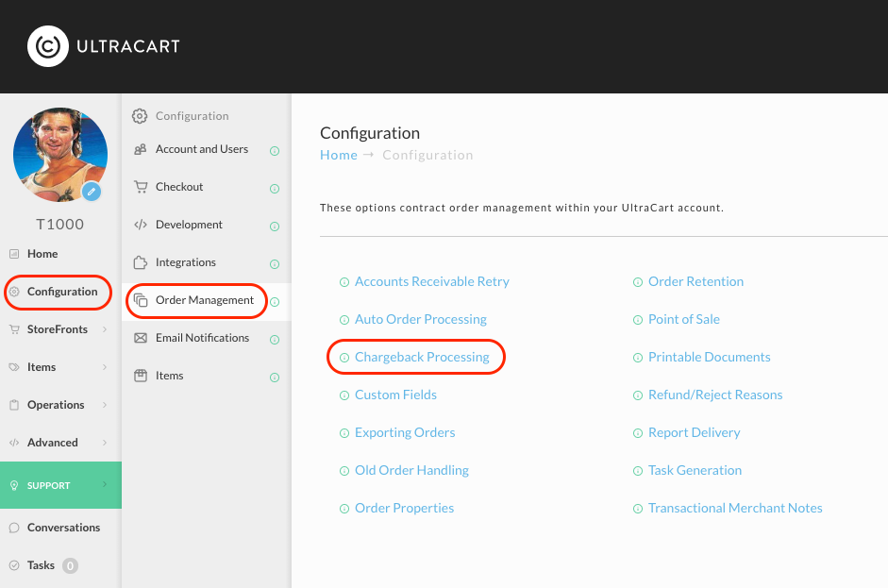Click info icon beside Email Notifications

(275, 340)
